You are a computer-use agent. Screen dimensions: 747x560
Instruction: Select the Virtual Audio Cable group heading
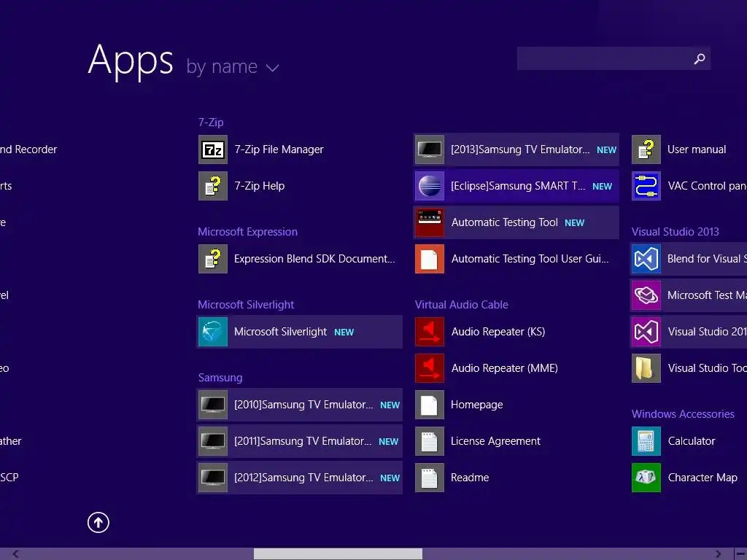point(461,305)
